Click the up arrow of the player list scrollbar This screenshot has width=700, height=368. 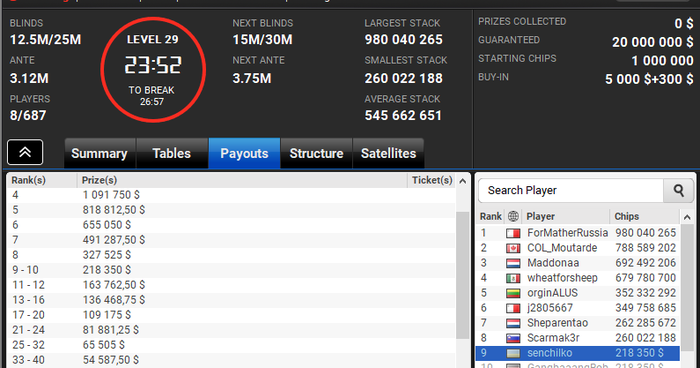687,217
